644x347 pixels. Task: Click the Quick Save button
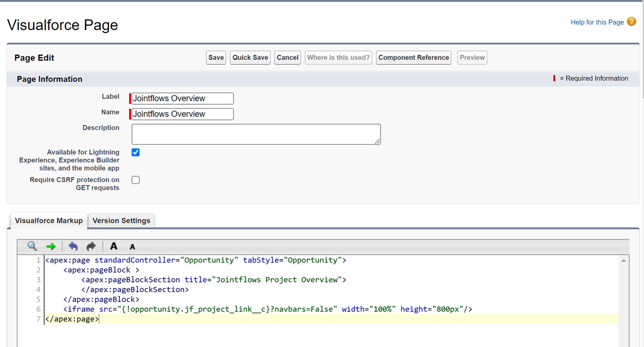pyautogui.click(x=250, y=57)
